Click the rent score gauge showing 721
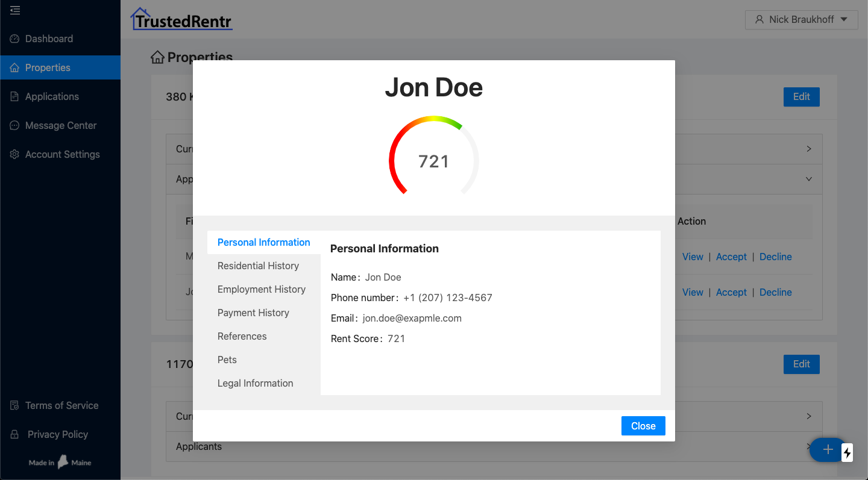 point(434,158)
